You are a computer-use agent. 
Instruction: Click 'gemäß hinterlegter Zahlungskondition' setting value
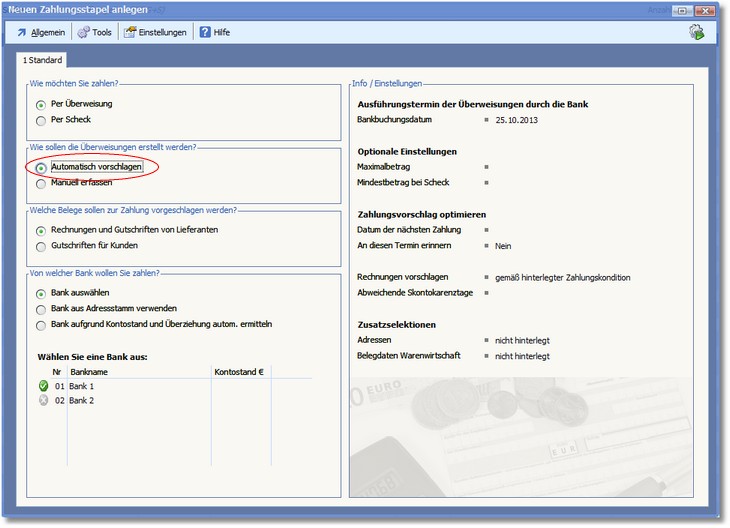click(x=562, y=277)
